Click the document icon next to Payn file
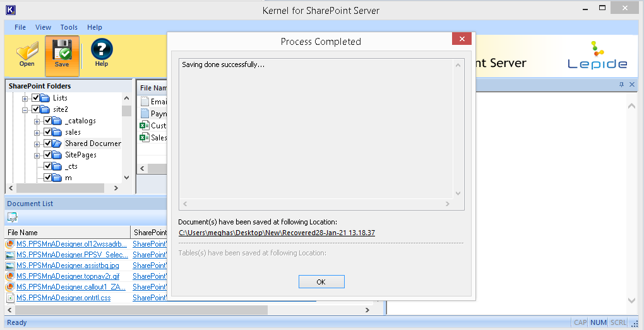The width and height of the screenshot is (644, 330). coord(145,113)
